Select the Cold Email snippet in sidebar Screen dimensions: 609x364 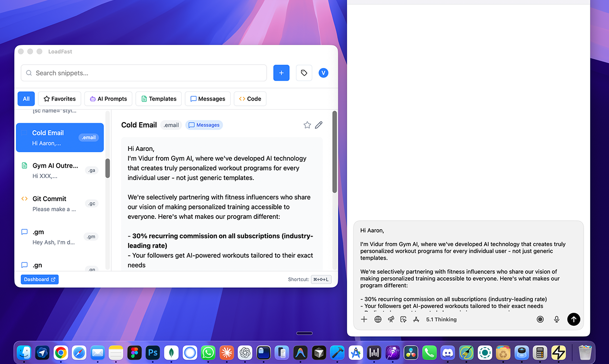[59, 137]
